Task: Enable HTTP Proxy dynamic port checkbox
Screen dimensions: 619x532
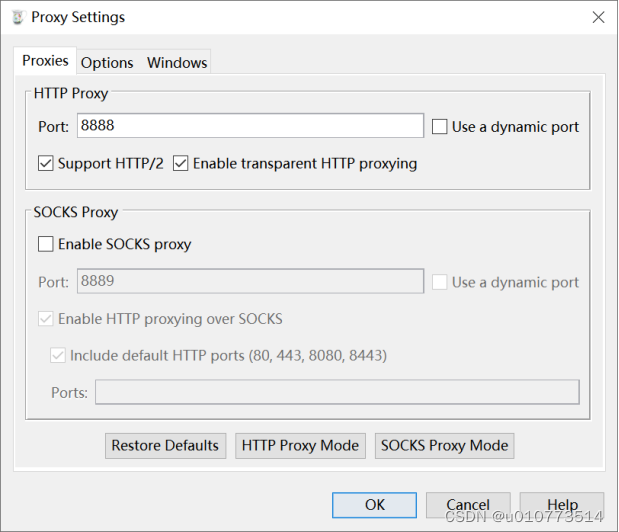Action: pos(439,127)
